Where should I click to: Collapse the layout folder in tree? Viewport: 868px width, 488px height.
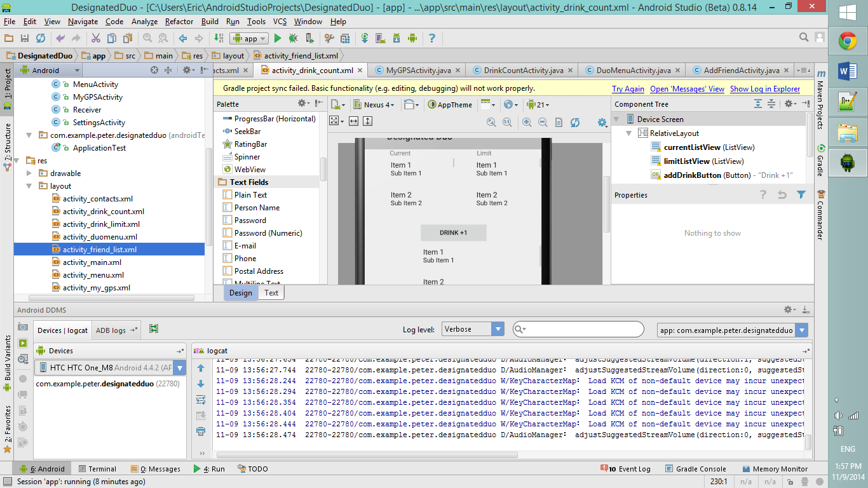29,186
